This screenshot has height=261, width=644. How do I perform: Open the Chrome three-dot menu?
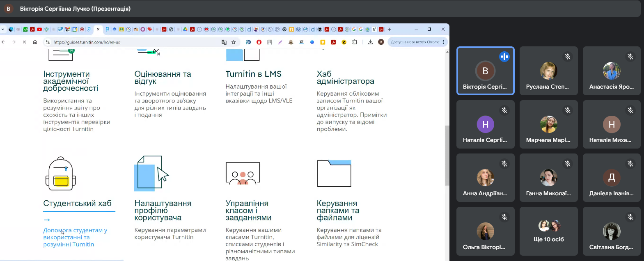point(443,42)
